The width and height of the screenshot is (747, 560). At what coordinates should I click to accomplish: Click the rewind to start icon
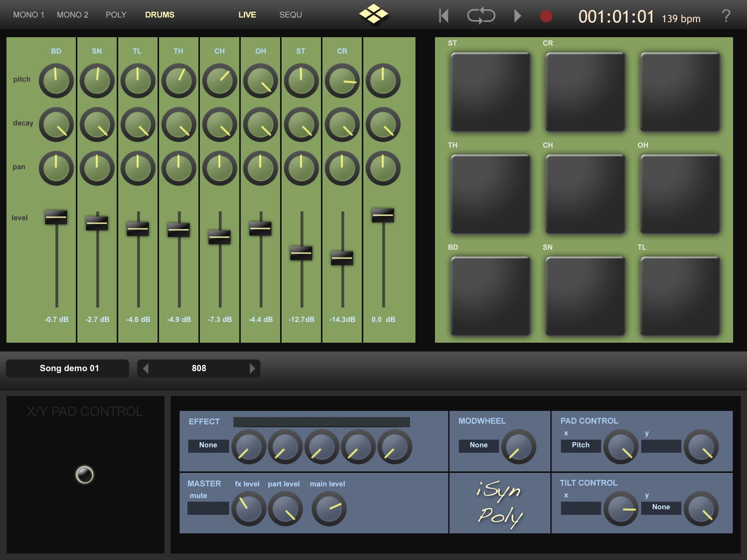444,16
